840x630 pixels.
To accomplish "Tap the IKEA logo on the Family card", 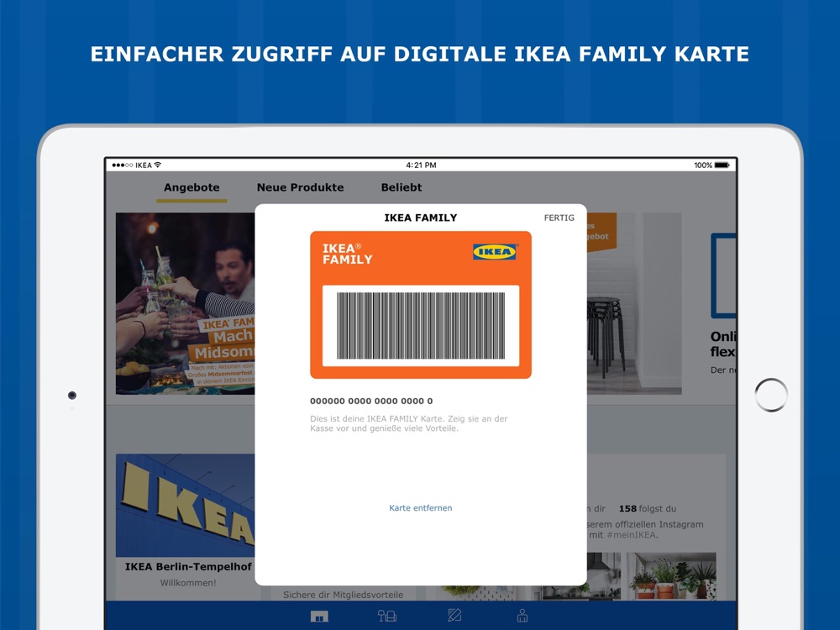I will pyautogui.click(x=495, y=252).
